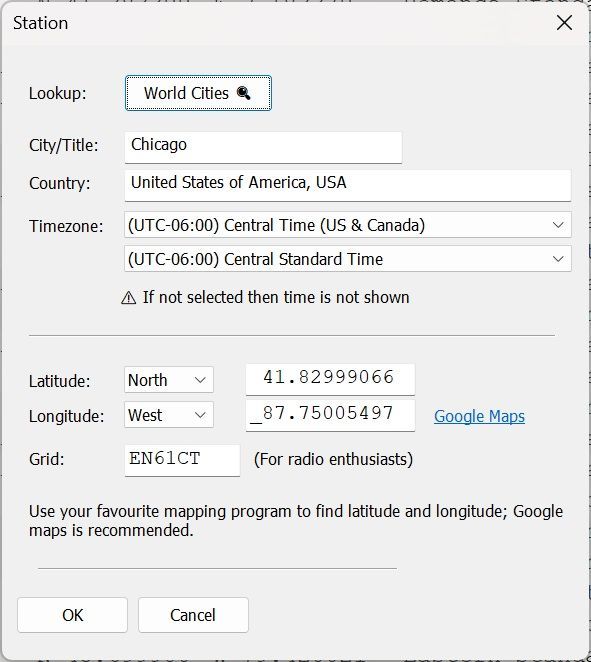Click the Grid field showing EN61CT
Image resolution: width=591 pixels, height=662 pixels.
182,460
